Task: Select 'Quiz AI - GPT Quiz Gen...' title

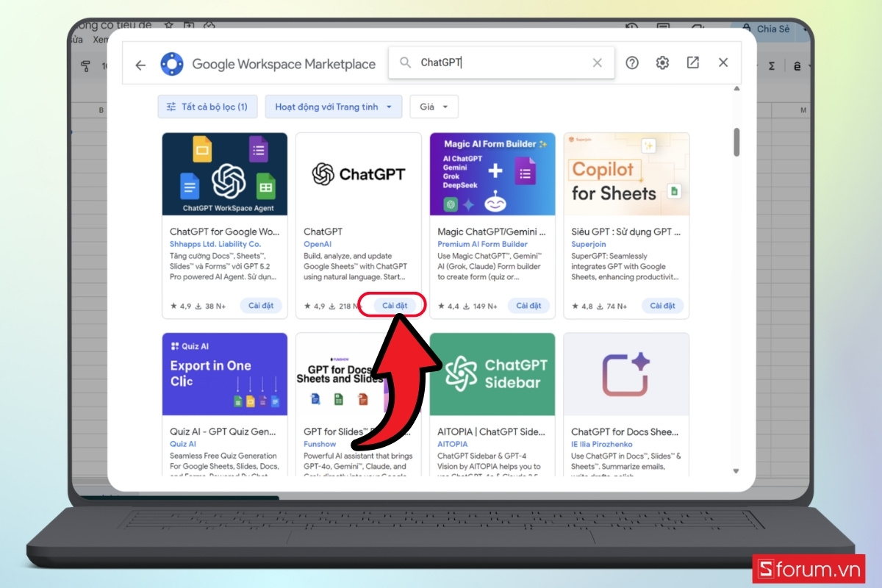Action: (224, 431)
